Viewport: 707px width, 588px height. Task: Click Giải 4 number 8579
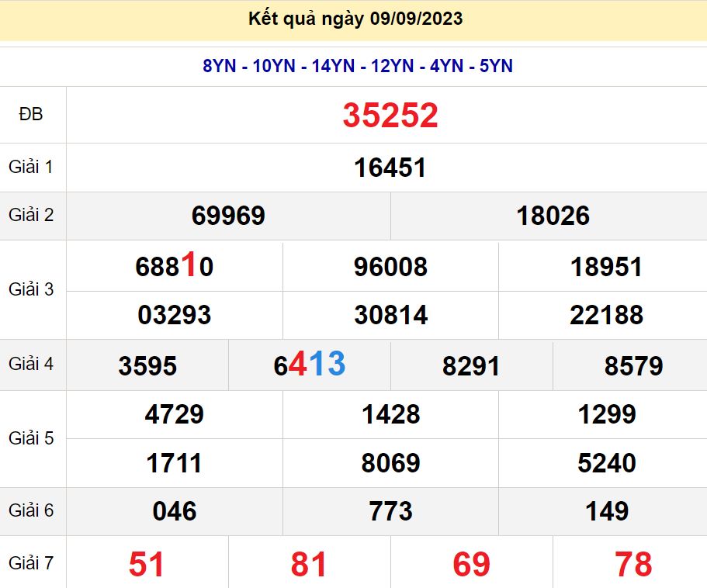pos(633,365)
